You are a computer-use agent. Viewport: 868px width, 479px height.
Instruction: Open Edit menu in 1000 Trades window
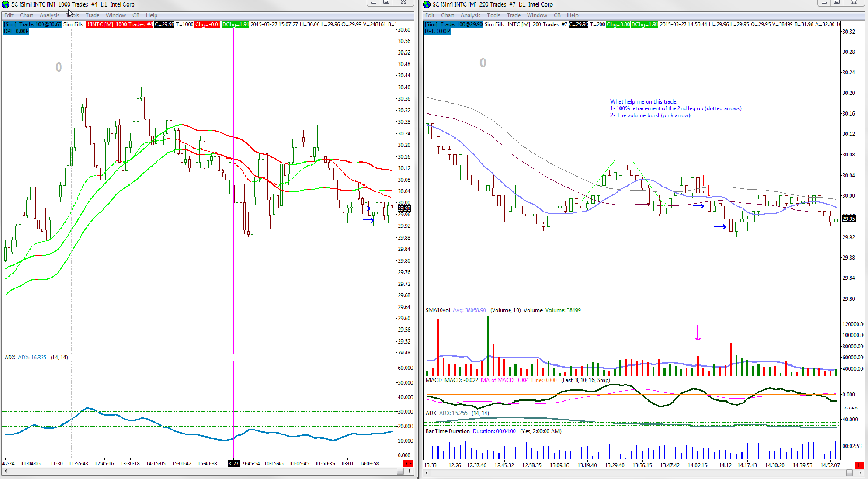(x=9, y=15)
